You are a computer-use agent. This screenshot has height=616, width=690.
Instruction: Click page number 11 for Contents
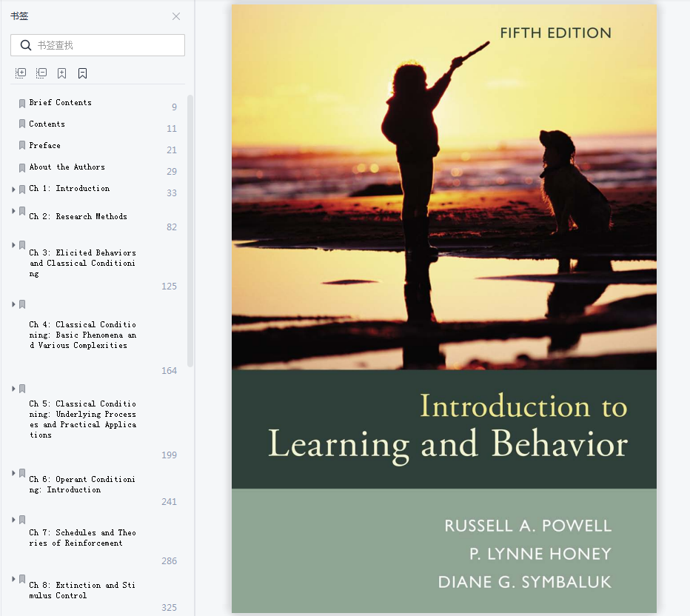point(172,129)
